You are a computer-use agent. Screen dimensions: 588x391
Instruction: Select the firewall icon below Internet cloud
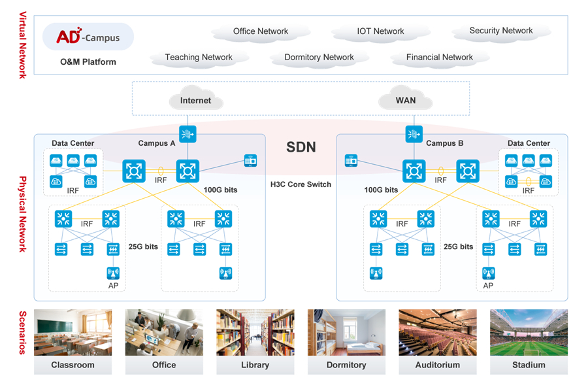(x=188, y=134)
